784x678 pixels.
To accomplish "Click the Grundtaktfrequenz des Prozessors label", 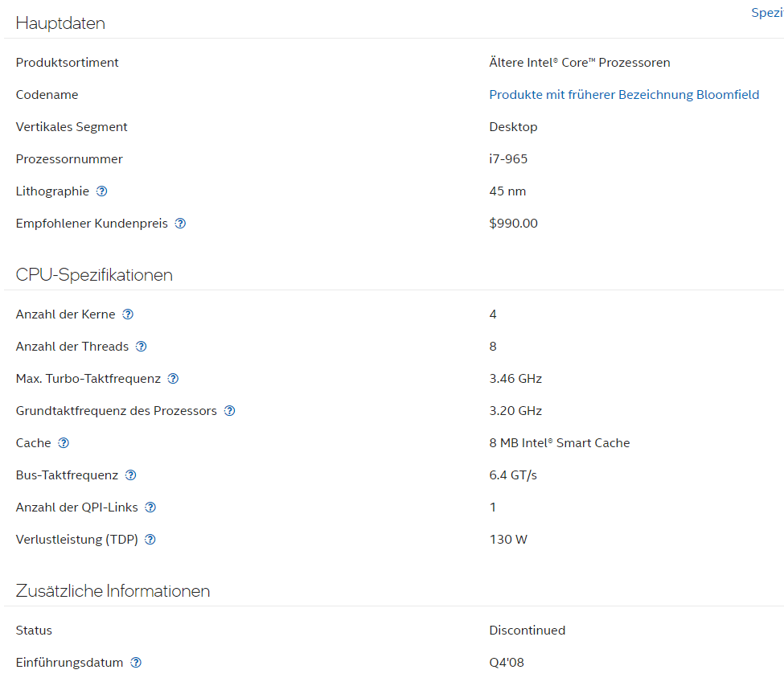I will pos(116,411).
